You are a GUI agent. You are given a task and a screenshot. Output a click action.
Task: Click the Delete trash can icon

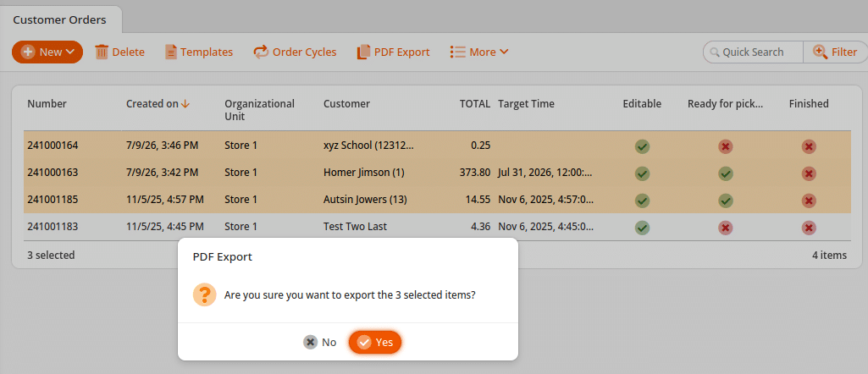(x=102, y=52)
